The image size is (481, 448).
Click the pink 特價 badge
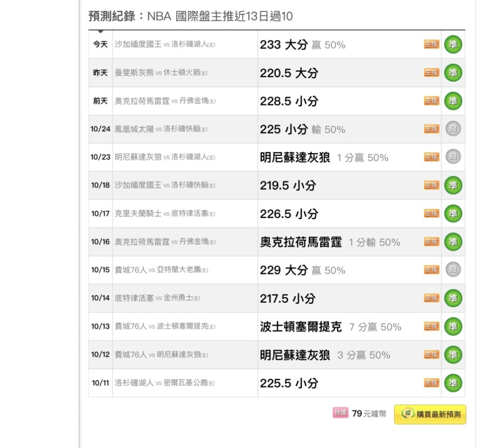tap(340, 413)
